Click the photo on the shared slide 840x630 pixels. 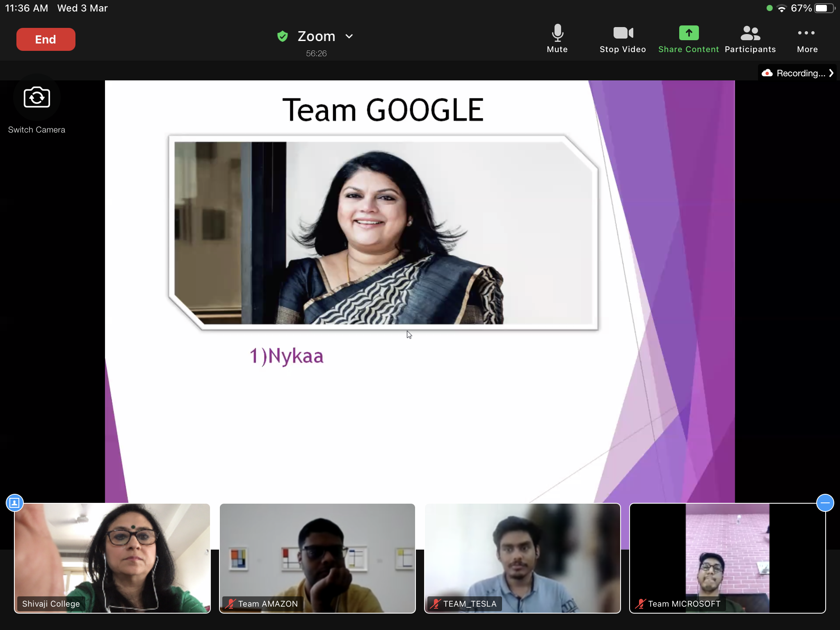383,233
